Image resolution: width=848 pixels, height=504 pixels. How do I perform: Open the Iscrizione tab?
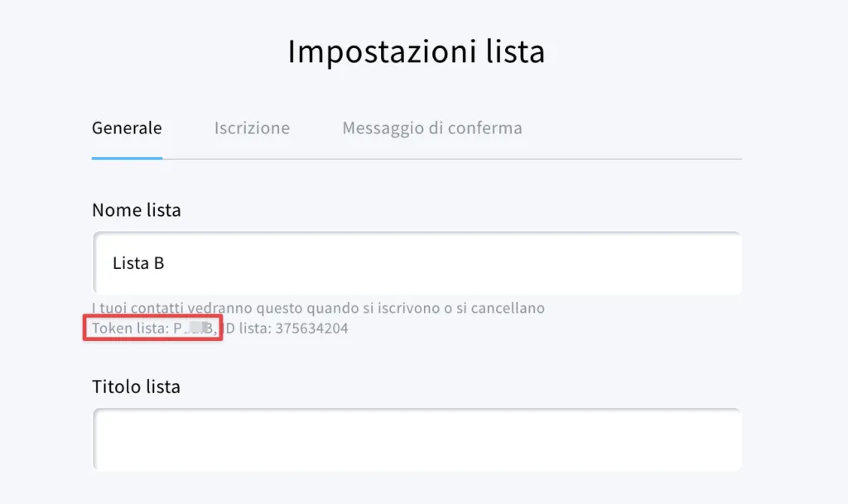(252, 128)
